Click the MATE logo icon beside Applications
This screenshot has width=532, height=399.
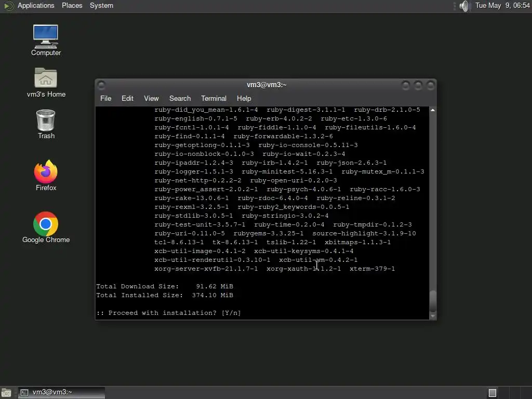point(8,6)
